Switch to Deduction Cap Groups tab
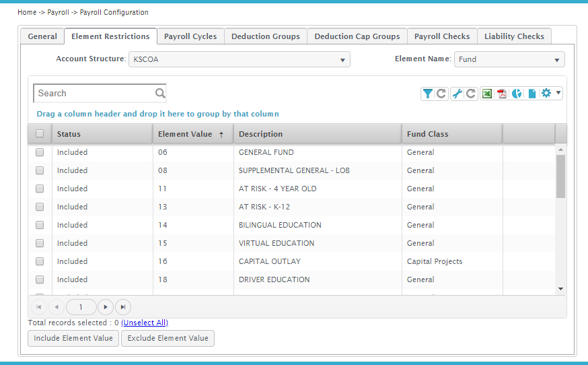 click(357, 36)
